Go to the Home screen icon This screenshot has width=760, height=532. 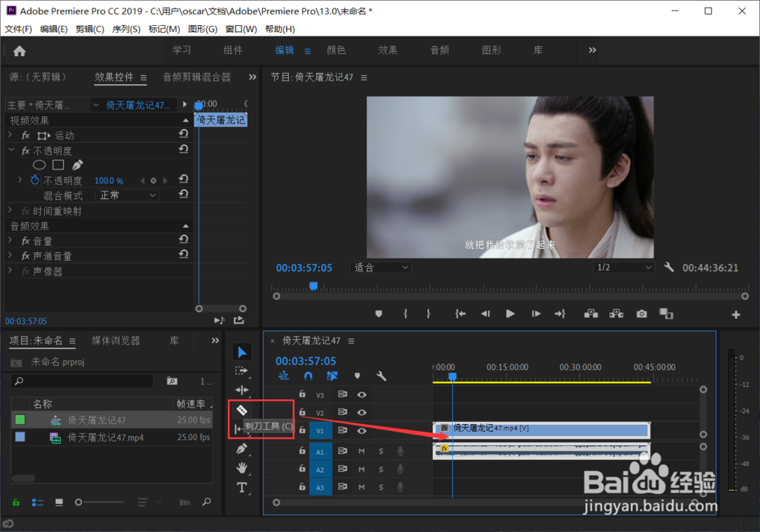tap(20, 51)
